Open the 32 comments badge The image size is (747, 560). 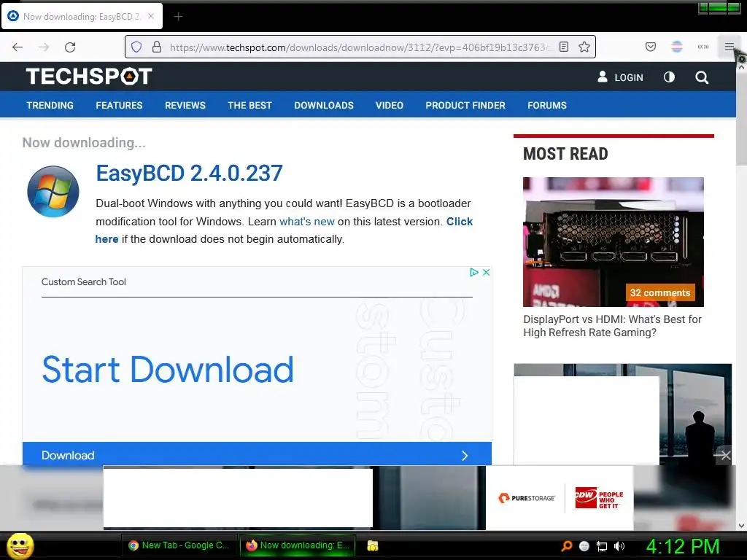[x=659, y=293]
